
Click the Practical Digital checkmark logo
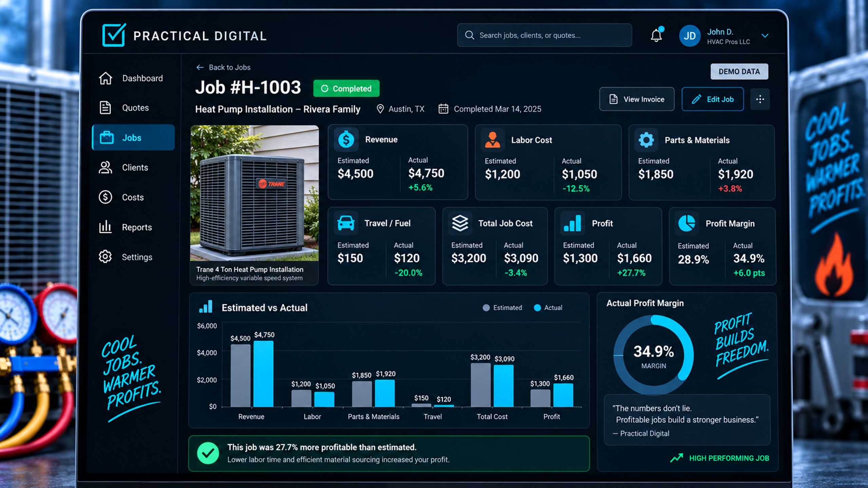(x=114, y=35)
